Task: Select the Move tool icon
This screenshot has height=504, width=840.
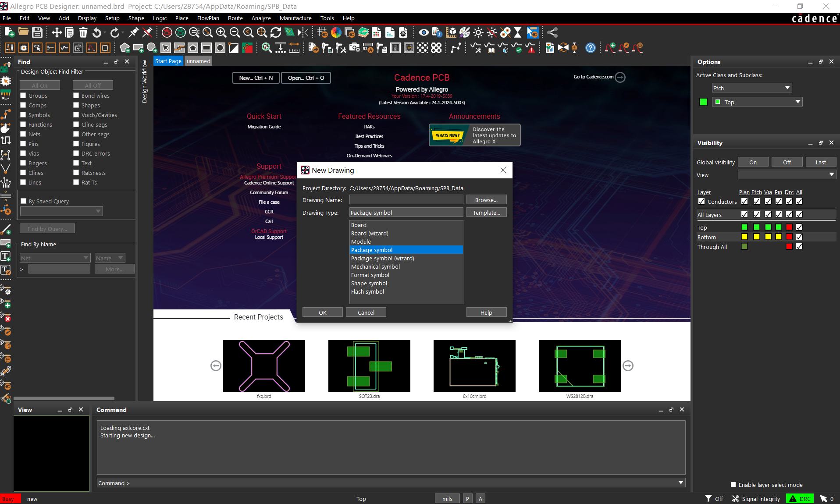Action: pos(57,32)
